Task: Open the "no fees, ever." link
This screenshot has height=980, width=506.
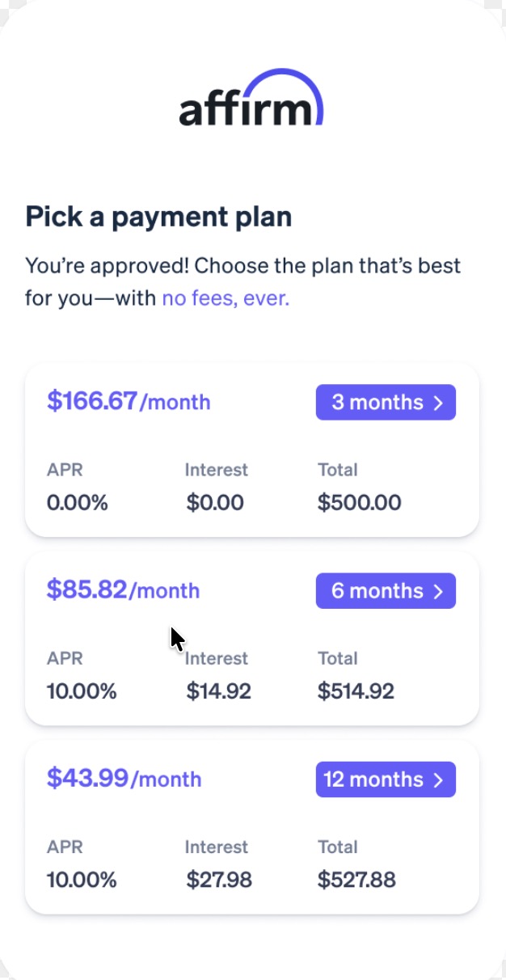Action: pos(226,298)
